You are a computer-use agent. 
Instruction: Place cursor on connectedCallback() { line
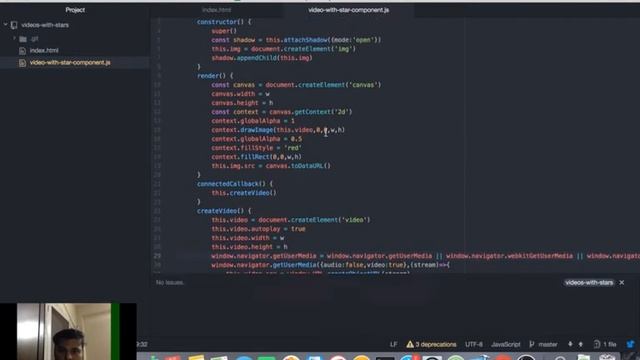coord(235,184)
